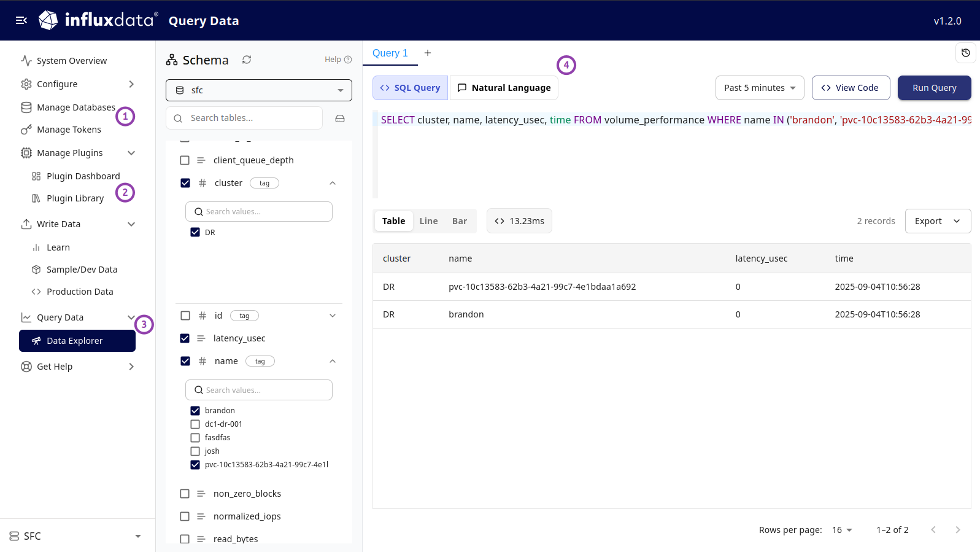This screenshot has height=552, width=980.
Task: Collapse the sidebar menu icon
Action: click(x=21, y=20)
